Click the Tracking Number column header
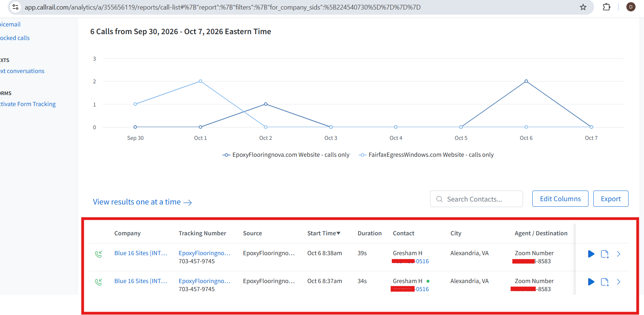Viewport: 644px width, 315px height. 203,233
